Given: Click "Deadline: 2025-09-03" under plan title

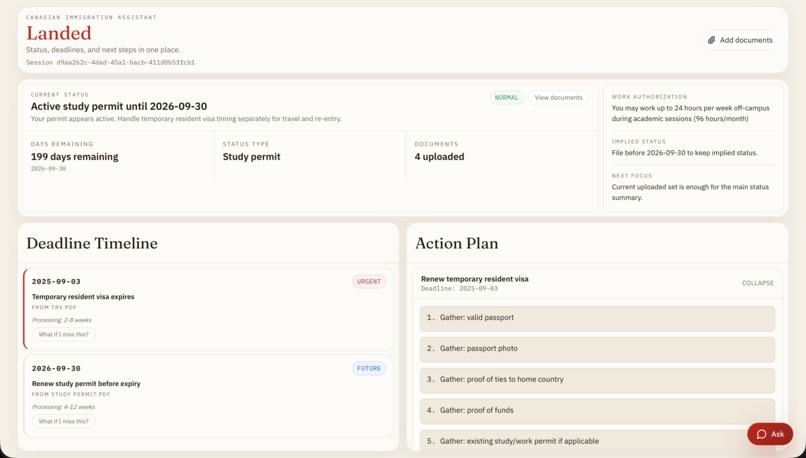Looking at the screenshot, I should click(x=459, y=289).
